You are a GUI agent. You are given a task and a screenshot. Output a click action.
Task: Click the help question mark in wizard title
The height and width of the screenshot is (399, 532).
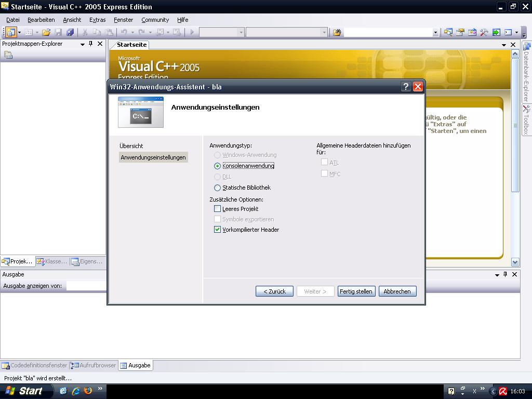[406, 87]
